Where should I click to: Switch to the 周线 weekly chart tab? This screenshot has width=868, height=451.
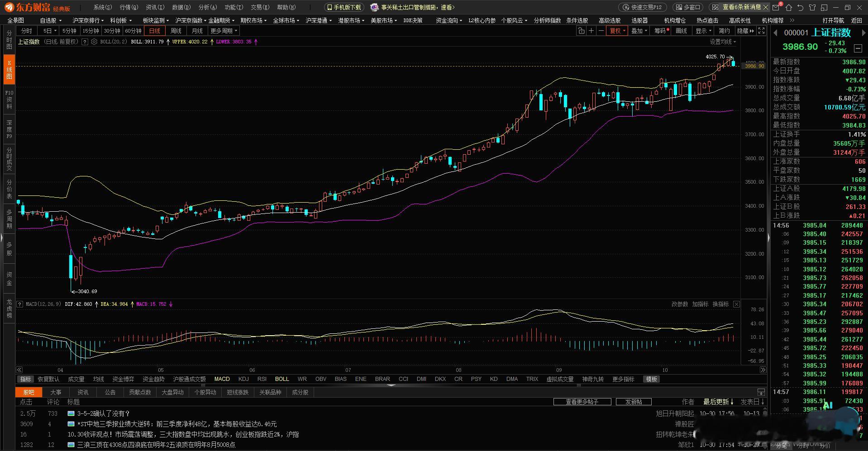pos(176,31)
